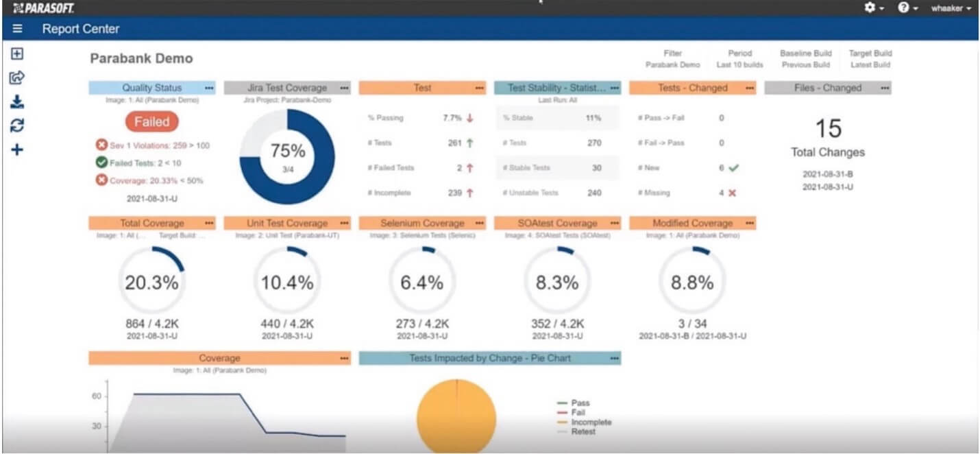Viewport: 980px width, 454px height.
Task: Create a new dashboard via boxed plus icon
Action: [18, 53]
